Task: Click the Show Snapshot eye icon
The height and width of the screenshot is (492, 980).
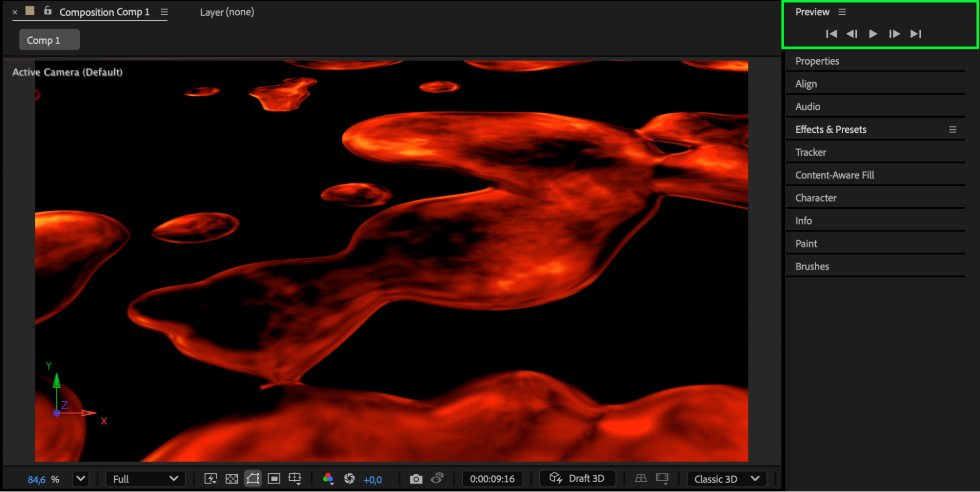Action: click(x=437, y=478)
